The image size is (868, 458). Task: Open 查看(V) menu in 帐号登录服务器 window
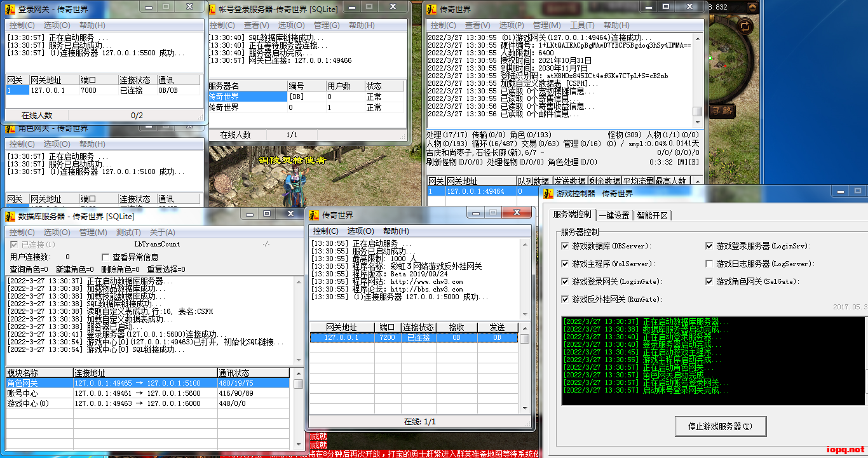(x=257, y=25)
